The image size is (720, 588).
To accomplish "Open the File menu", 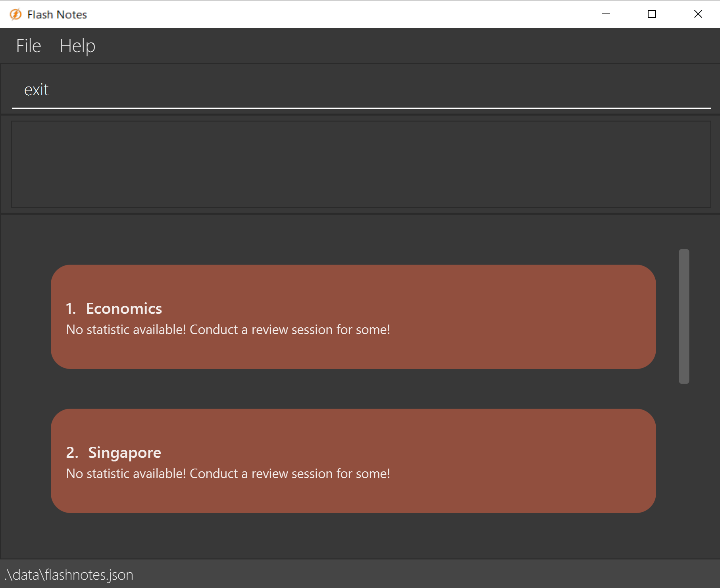I will tap(29, 46).
